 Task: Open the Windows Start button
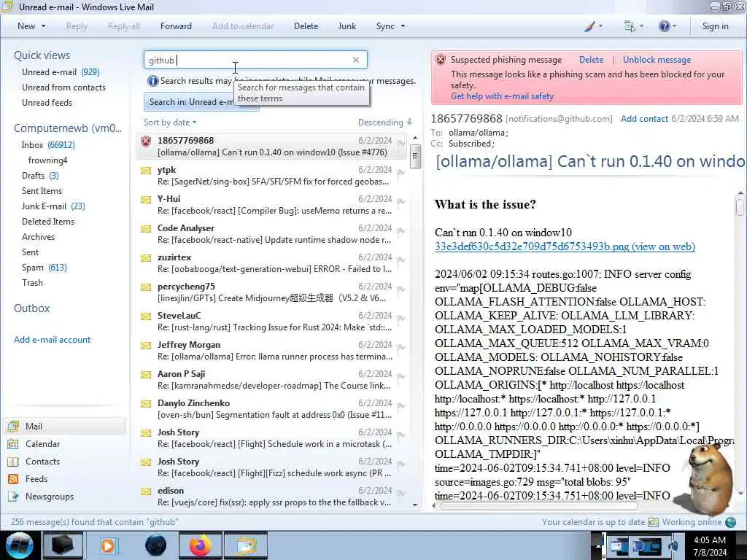pyautogui.click(x=19, y=545)
